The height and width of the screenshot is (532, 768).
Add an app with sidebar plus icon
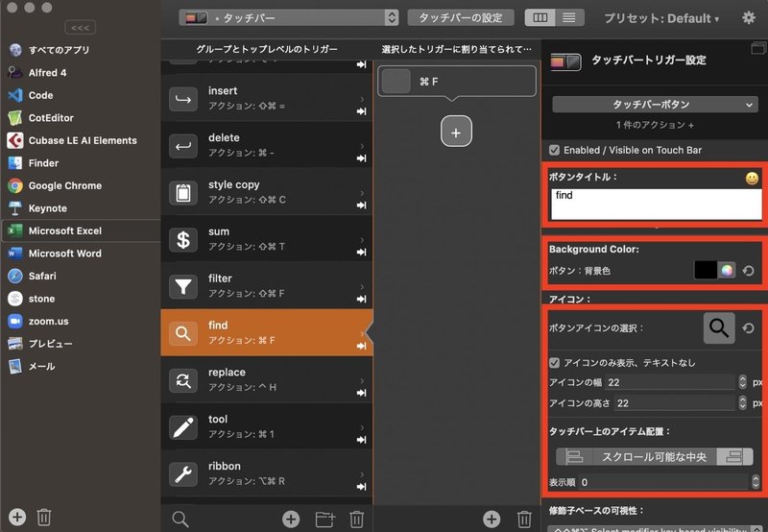click(x=17, y=517)
